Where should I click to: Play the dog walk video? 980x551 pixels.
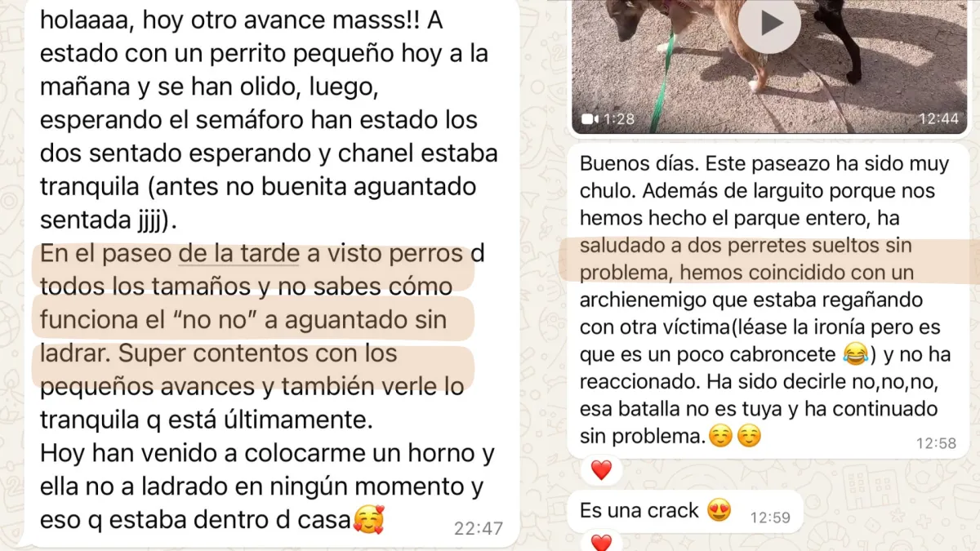tap(771, 23)
